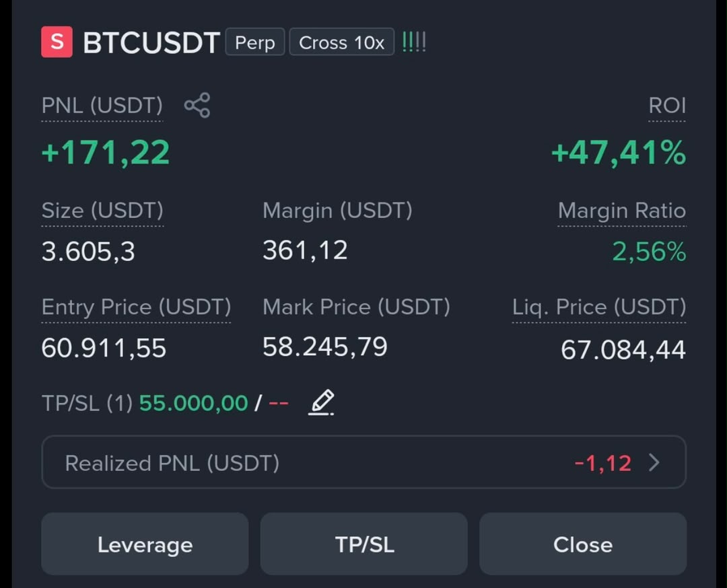The image size is (727, 588).
Task: Tap the Size (USDT) label
Action: pos(102,211)
